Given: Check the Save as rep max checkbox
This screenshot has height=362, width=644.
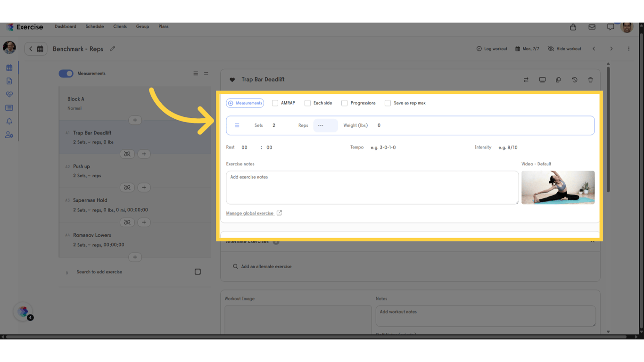Looking at the screenshot, I should point(388,103).
